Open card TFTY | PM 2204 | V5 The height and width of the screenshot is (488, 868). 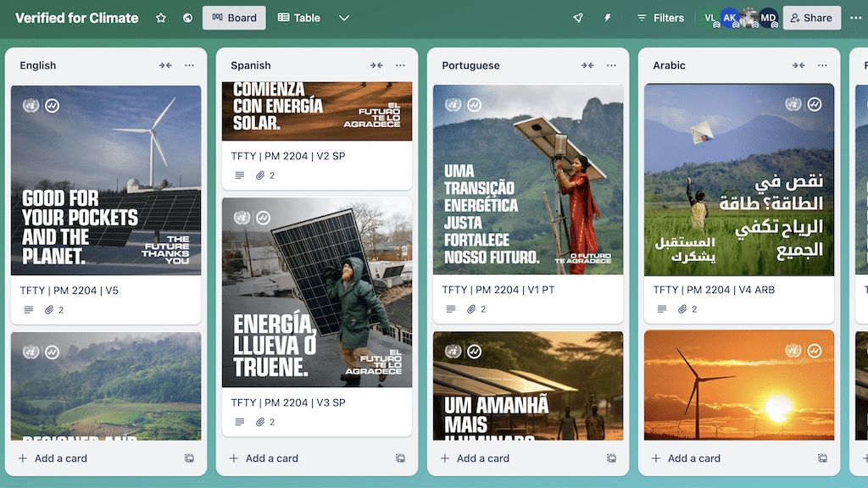pos(70,291)
